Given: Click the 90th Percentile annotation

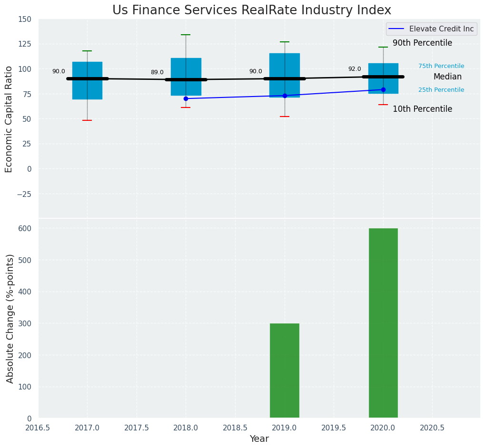Looking at the screenshot, I should tap(422, 43).
